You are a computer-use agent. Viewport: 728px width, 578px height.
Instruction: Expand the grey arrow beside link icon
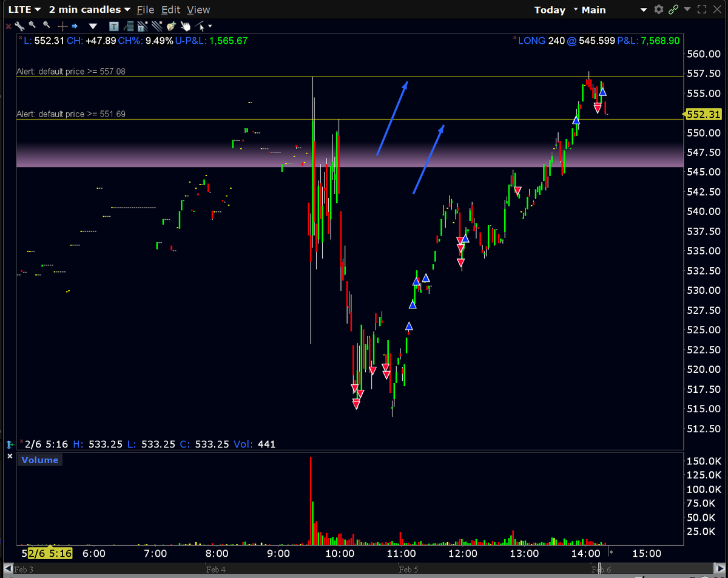[x=687, y=10]
